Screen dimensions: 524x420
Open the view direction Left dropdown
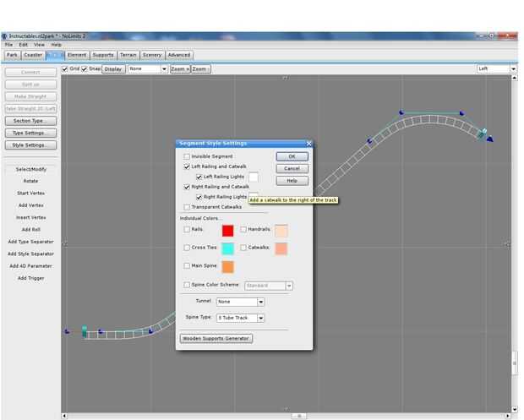point(497,68)
